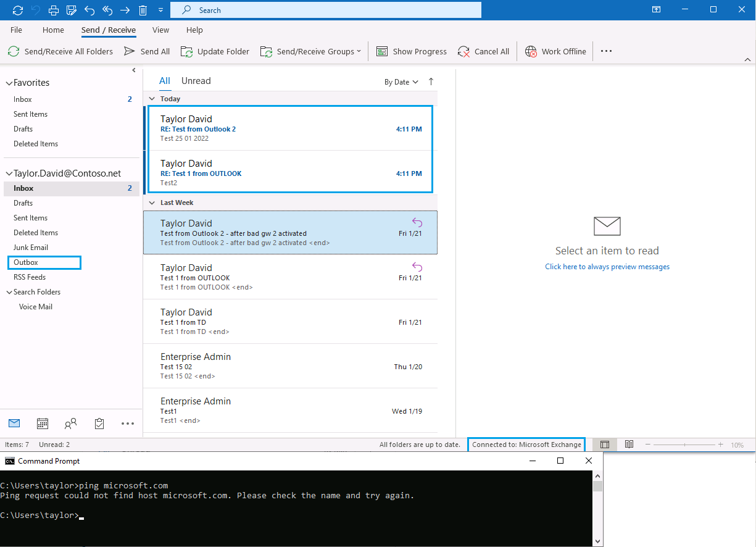Click inside the Search box
The height and width of the screenshot is (547, 756).
coord(326,10)
